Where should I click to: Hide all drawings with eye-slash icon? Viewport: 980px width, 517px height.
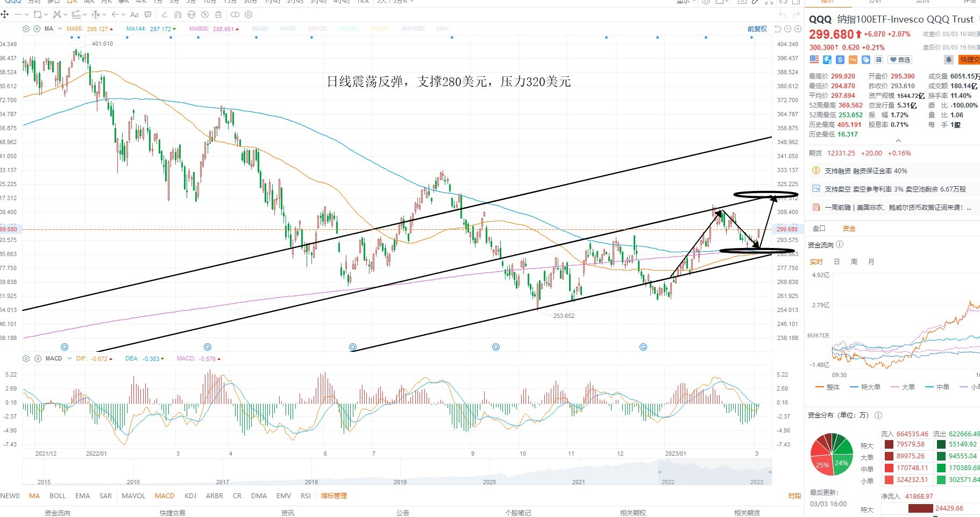[205, 15]
